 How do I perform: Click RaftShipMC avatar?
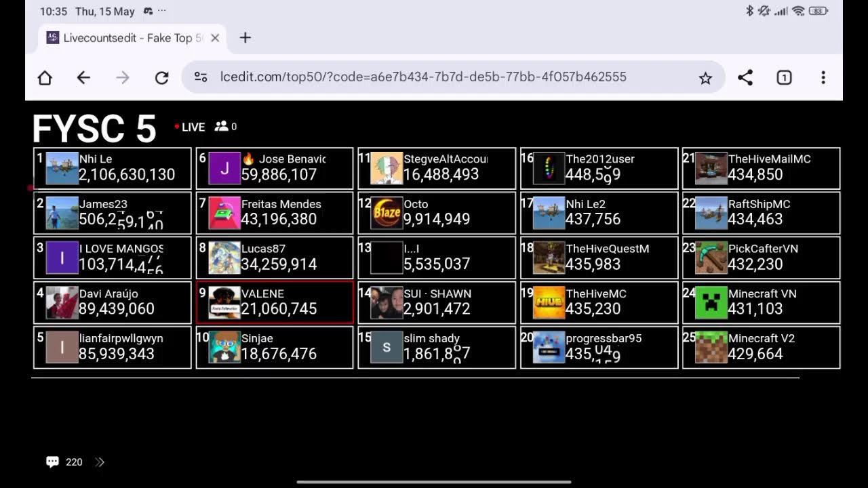(x=711, y=213)
